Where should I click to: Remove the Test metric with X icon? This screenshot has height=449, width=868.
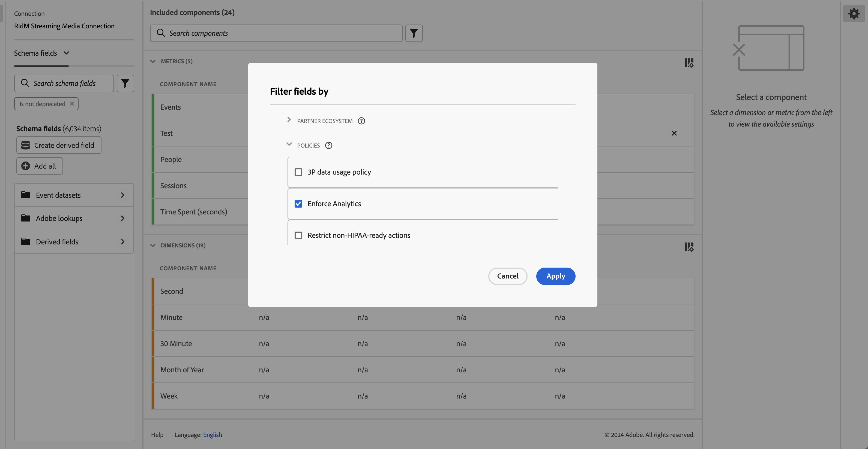click(x=674, y=133)
